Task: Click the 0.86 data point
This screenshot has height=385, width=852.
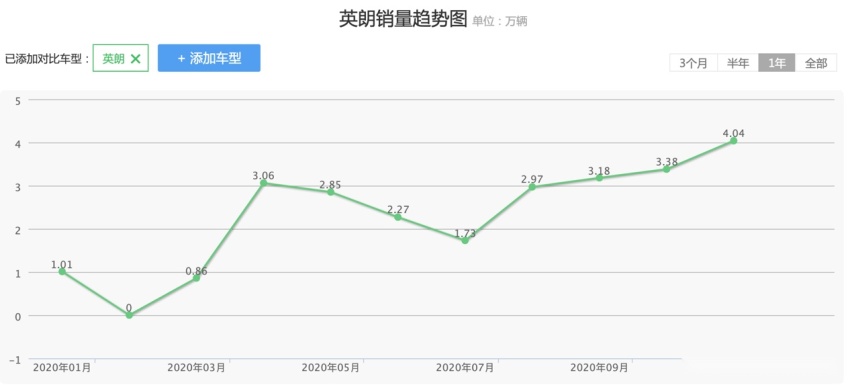Action: [x=196, y=278]
